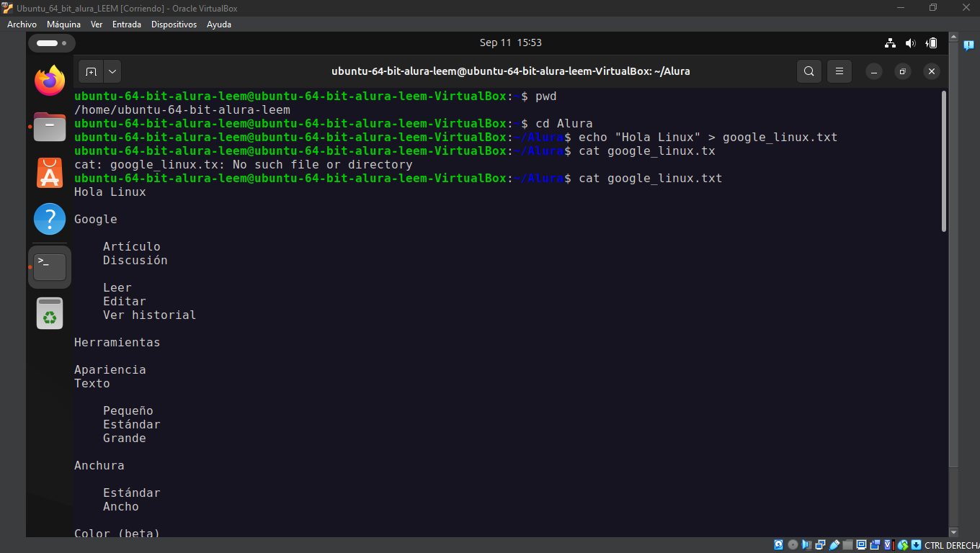Click the 'No such file or directory' error line
This screenshot has height=553, width=980.
click(244, 165)
